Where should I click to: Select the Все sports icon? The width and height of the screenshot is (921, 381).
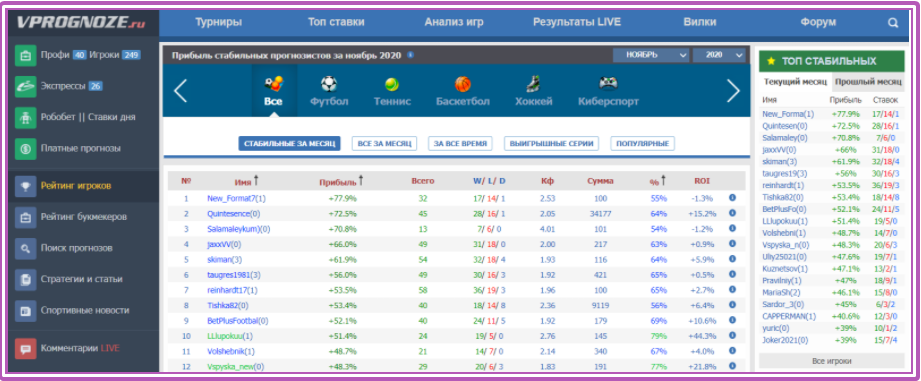click(x=273, y=83)
